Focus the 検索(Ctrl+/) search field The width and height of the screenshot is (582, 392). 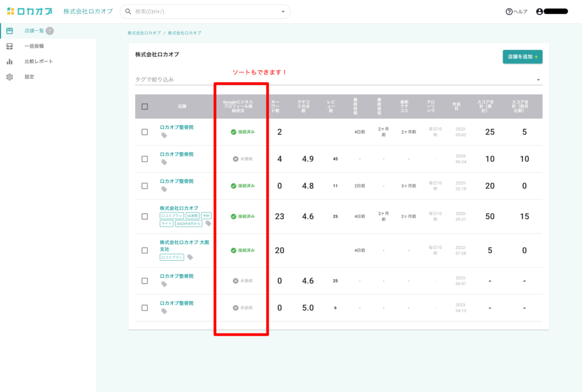[x=205, y=11]
